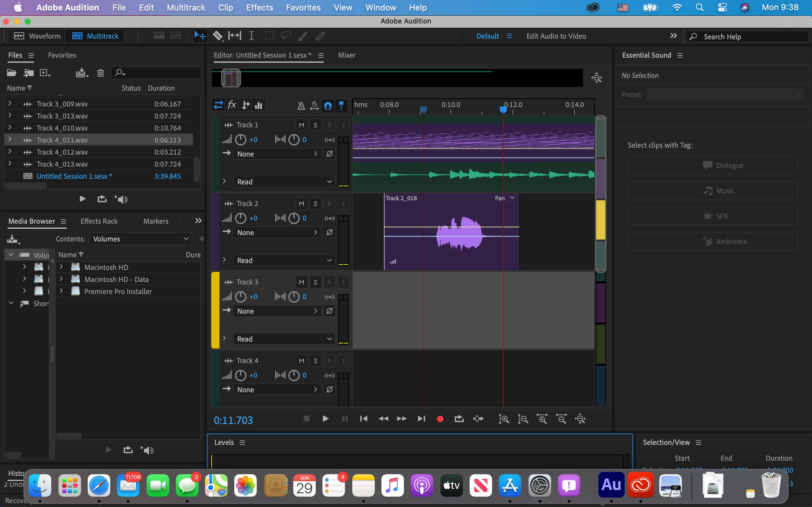Select the Razor tool in toolbar
The height and width of the screenshot is (507, 812).
pos(217,35)
